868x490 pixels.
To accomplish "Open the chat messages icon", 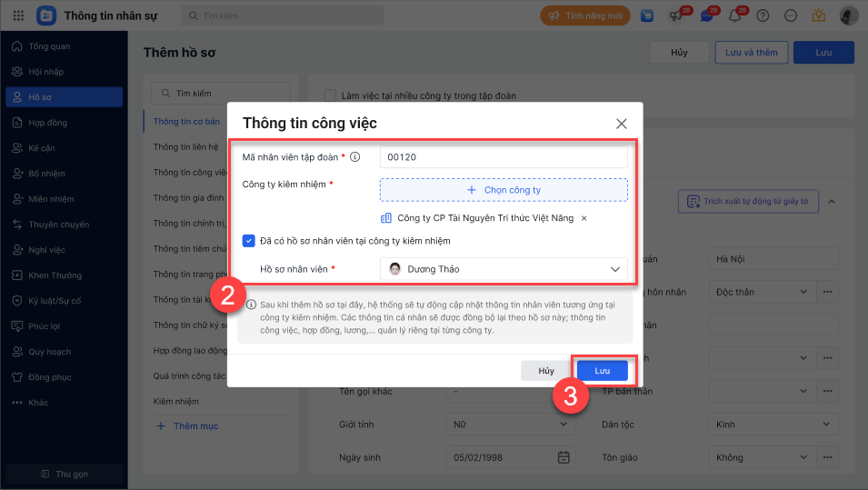I will tap(706, 15).
